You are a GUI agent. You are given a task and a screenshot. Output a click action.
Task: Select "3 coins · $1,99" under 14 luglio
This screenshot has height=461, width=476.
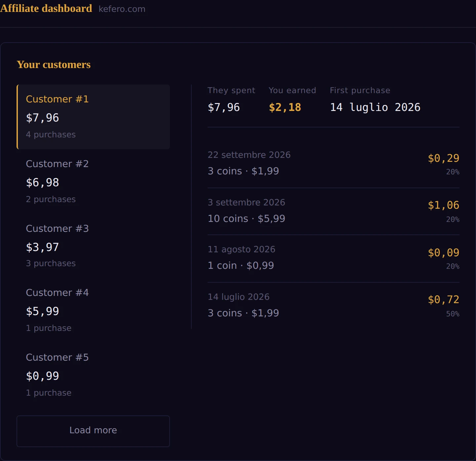[x=243, y=313]
